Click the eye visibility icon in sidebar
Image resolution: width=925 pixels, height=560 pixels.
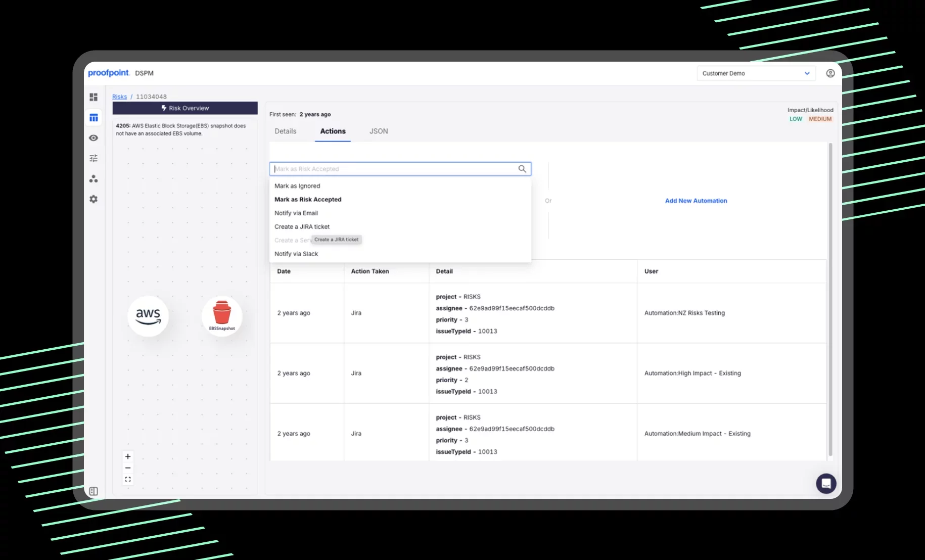tap(94, 138)
